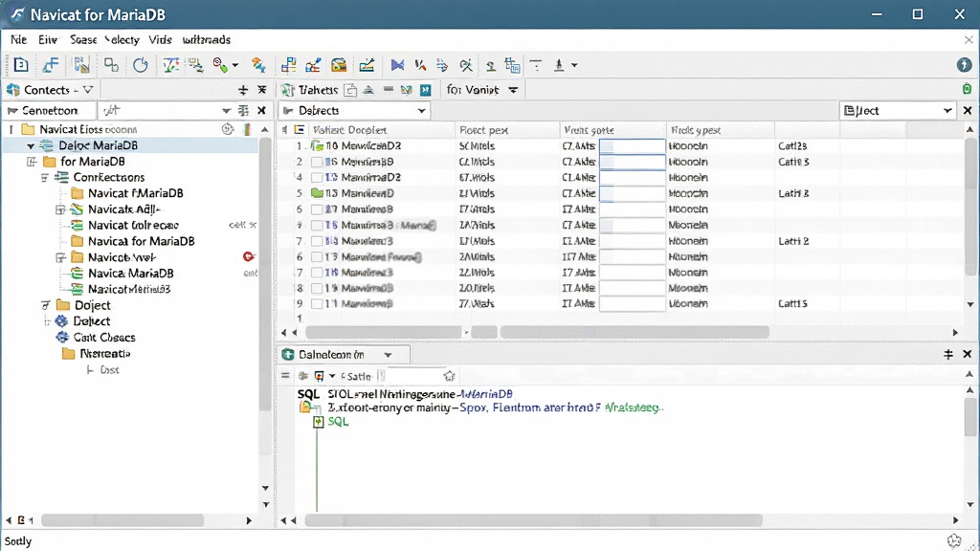The width and height of the screenshot is (980, 551).
Task: Click the orange folder picture toolbar icon
Action: click(339, 65)
